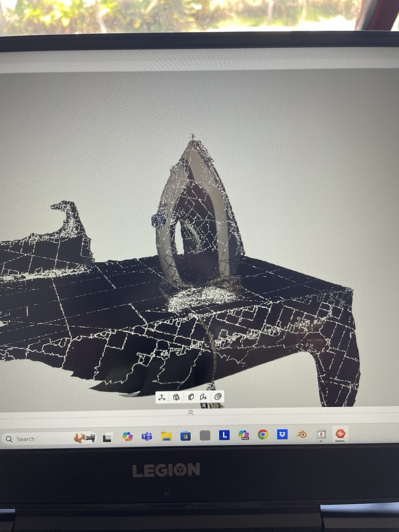Open Microsoft Teams from the taskbar

tap(147, 436)
